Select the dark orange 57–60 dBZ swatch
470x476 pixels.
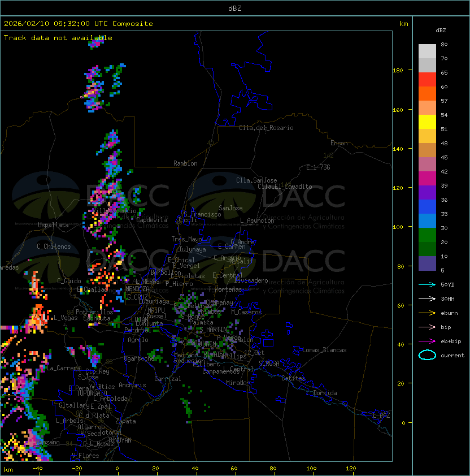[x=427, y=93]
